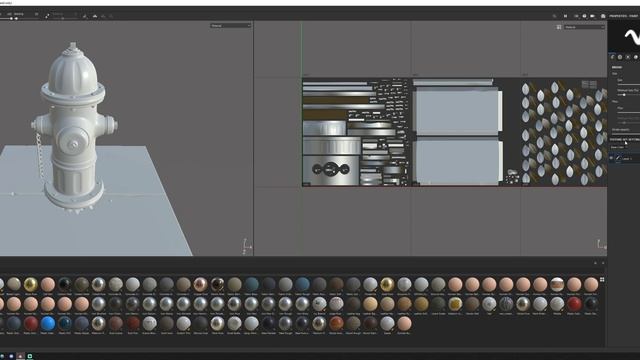The width and height of the screenshot is (640, 360).
Task: Select the copper metal material sphere
Action: tap(200, 284)
